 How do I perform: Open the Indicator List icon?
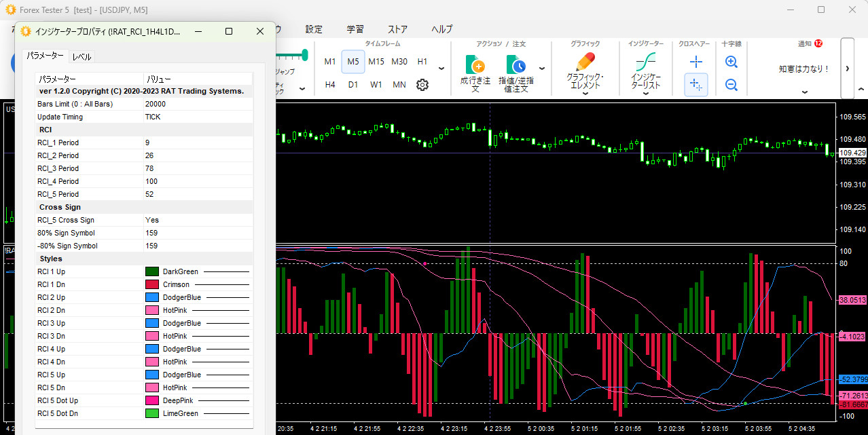[645, 62]
